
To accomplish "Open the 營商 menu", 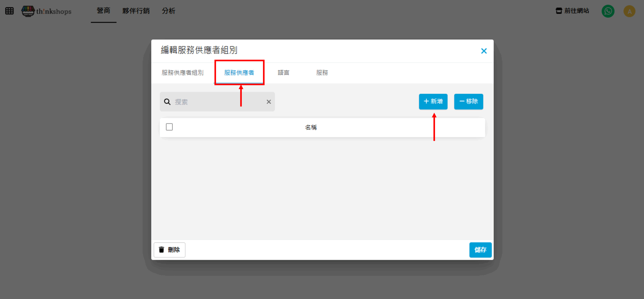I will 103,11.
